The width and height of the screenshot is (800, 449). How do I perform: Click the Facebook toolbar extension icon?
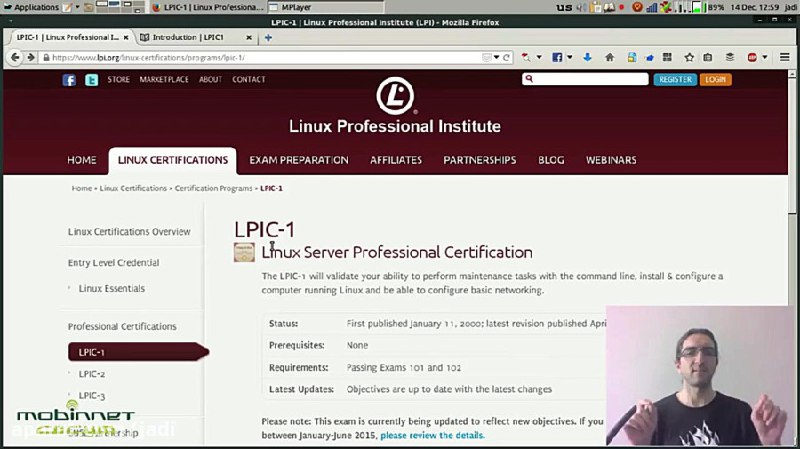pos(557,58)
